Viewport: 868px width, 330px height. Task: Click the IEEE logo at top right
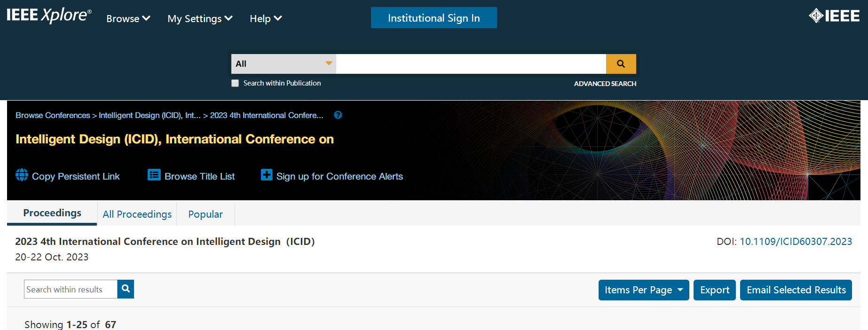click(x=834, y=16)
